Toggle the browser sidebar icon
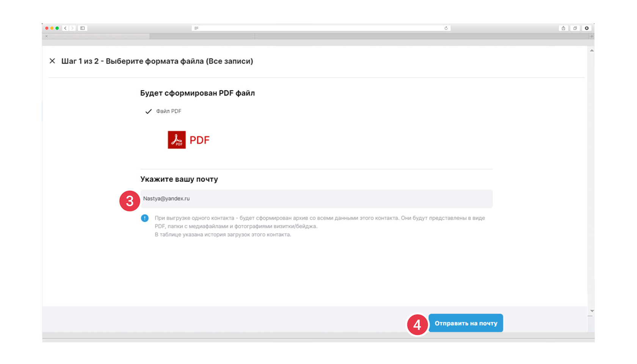Screen dimensions: 637x364 (82, 28)
